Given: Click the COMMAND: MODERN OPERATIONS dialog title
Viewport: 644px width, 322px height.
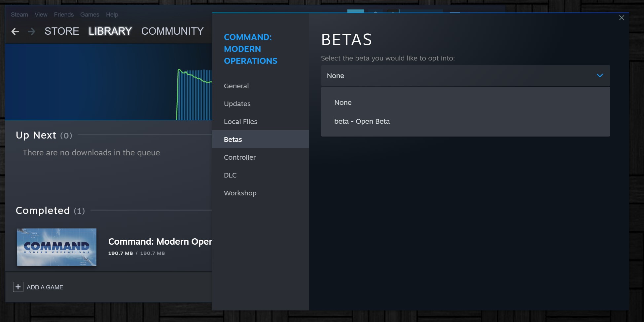Looking at the screenshot, I should [x=251, y=49].
